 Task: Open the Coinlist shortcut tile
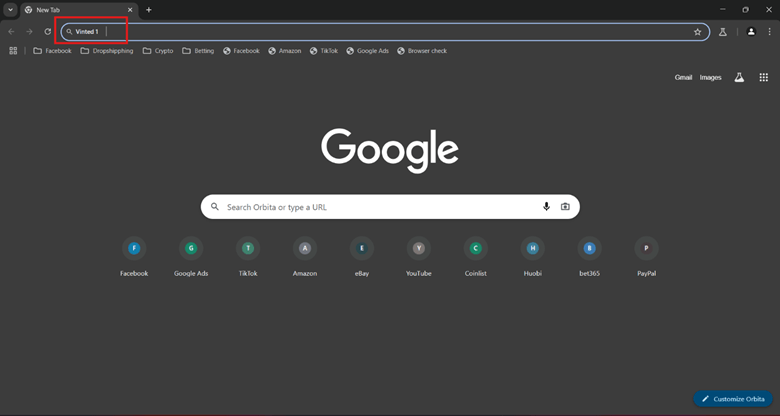tap(476, 256)
